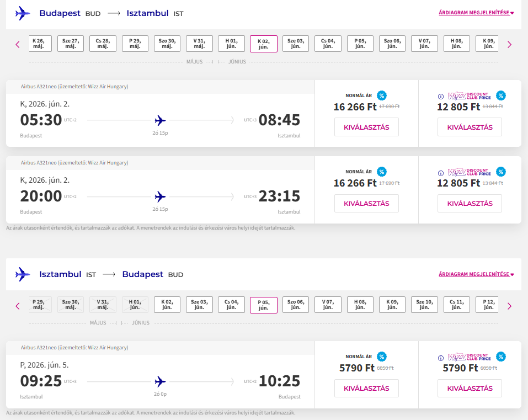Image resolution: width=528 pixels, height=420 pixels.
Task: Click info icon beside 20:00 flight Discount Club
Action: (x=441, y=173)
